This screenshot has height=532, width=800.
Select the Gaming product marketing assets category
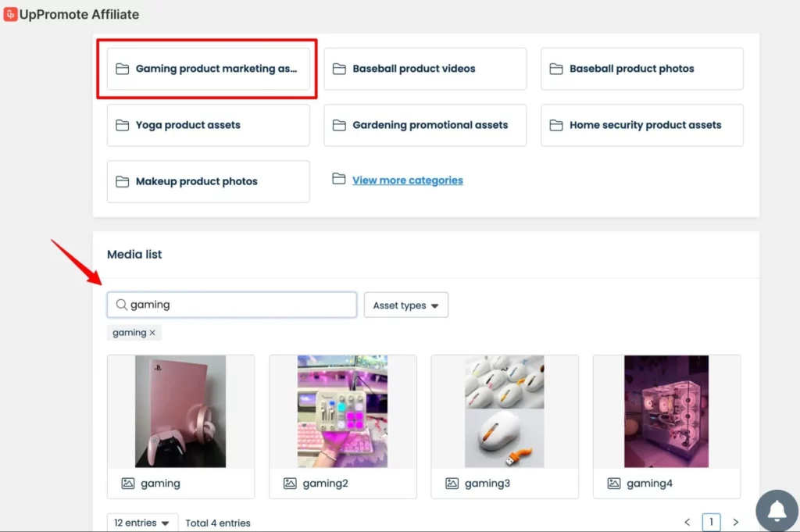208,69
